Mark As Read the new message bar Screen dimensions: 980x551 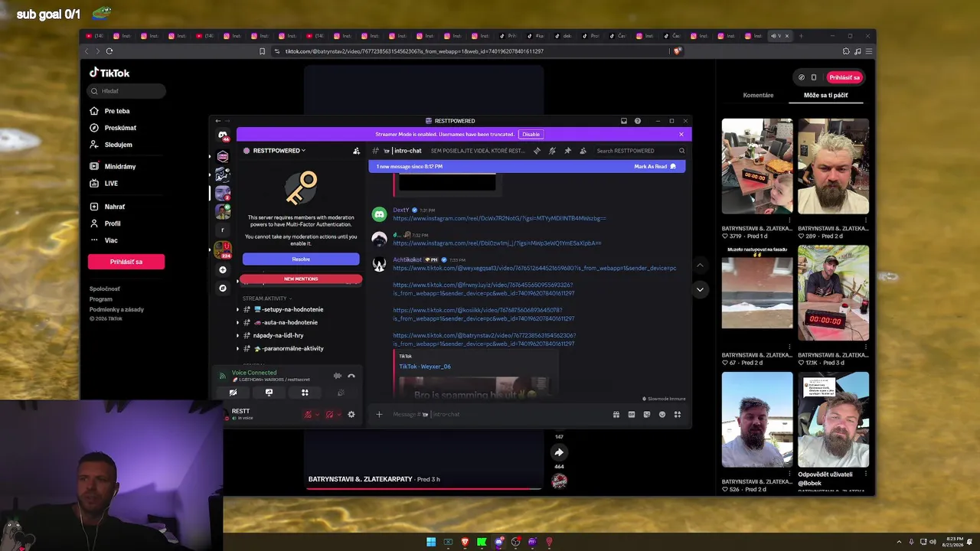tap(655, 166)
